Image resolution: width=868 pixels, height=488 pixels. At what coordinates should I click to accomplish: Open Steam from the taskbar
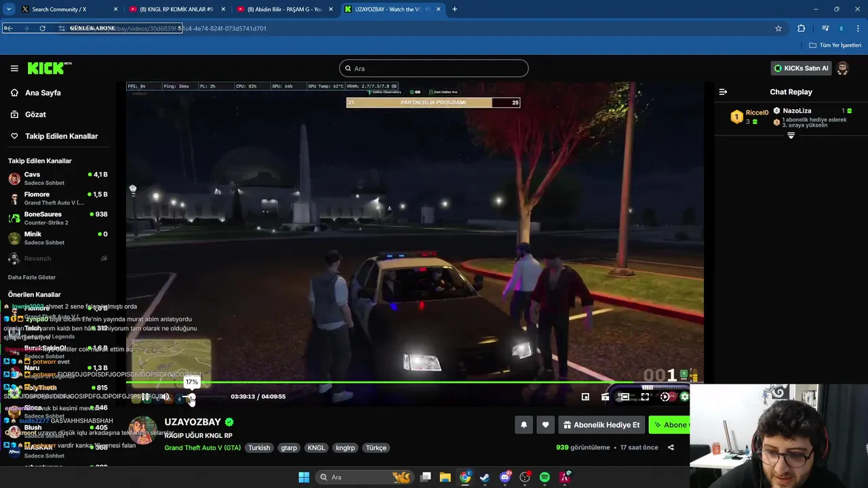coord(485,477)
